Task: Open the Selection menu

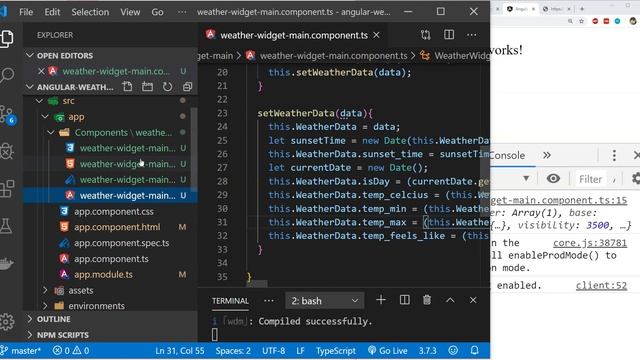Action: click(90, 12)
